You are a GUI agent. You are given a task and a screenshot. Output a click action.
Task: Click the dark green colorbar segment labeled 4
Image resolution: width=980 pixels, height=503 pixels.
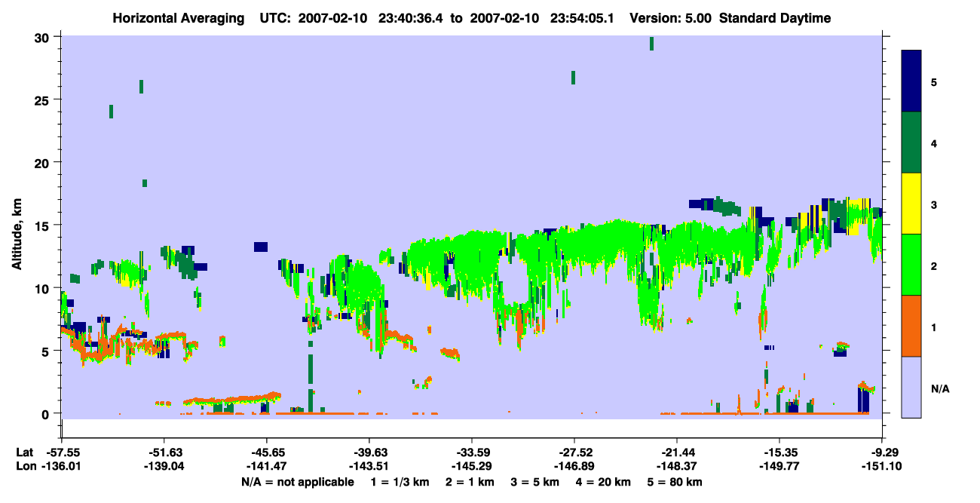pos(911,143)
